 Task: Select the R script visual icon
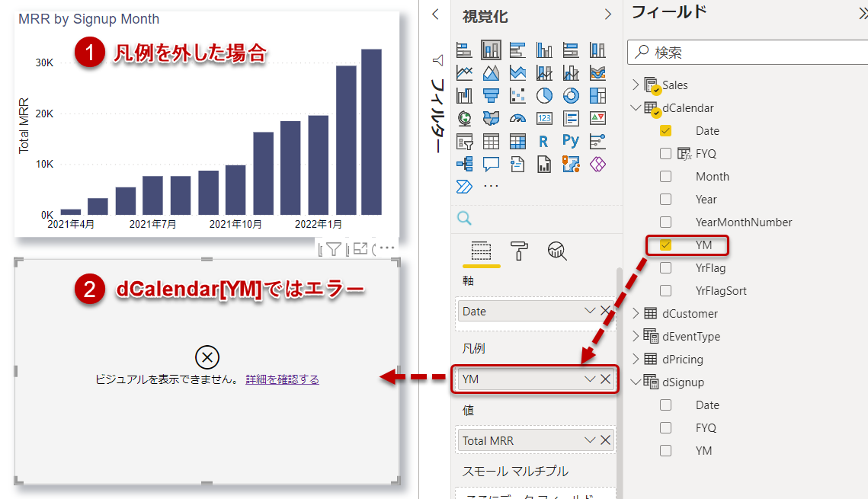click(x=543, y=139)
